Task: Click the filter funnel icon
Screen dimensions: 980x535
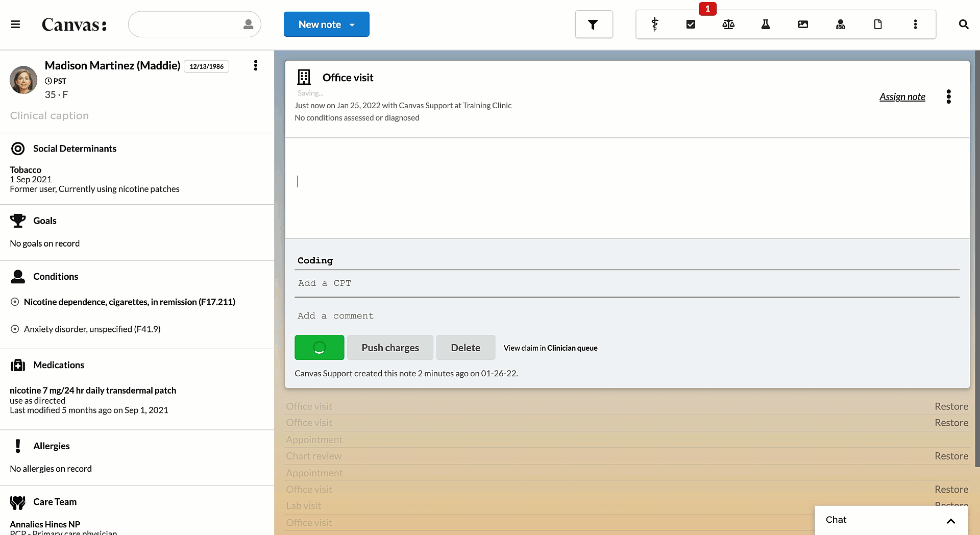Action: (593, 25)
